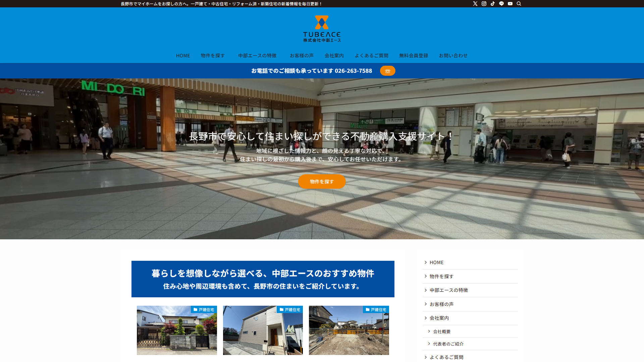Open HOME in the sidebar menu
The width and height of the screenshot is (644, 362).
tap(470, 262)
